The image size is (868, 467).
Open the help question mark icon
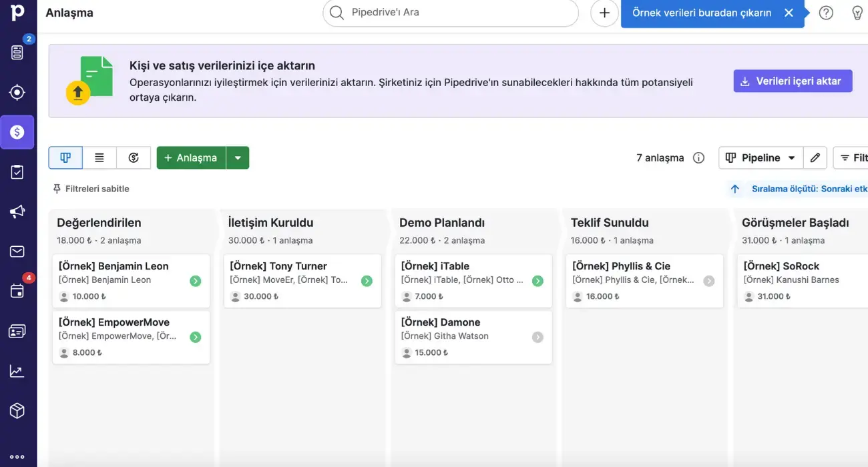pyautogui.click(x=826, y=13)
